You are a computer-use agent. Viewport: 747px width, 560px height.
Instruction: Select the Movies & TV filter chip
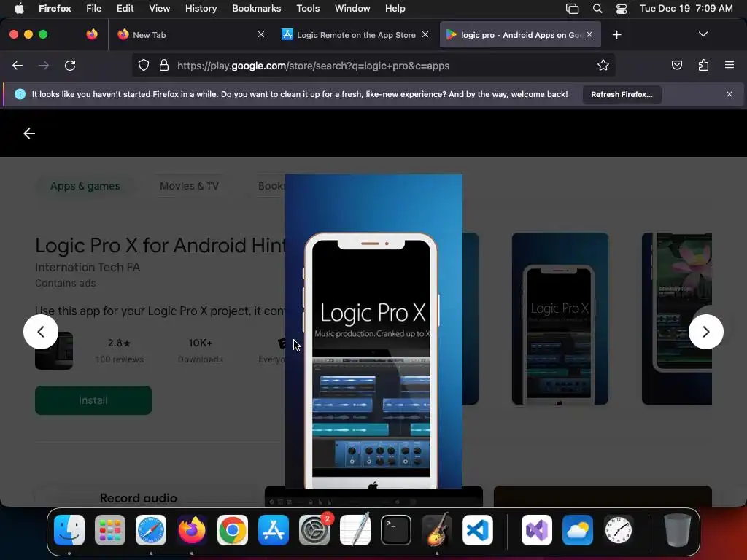189,186
